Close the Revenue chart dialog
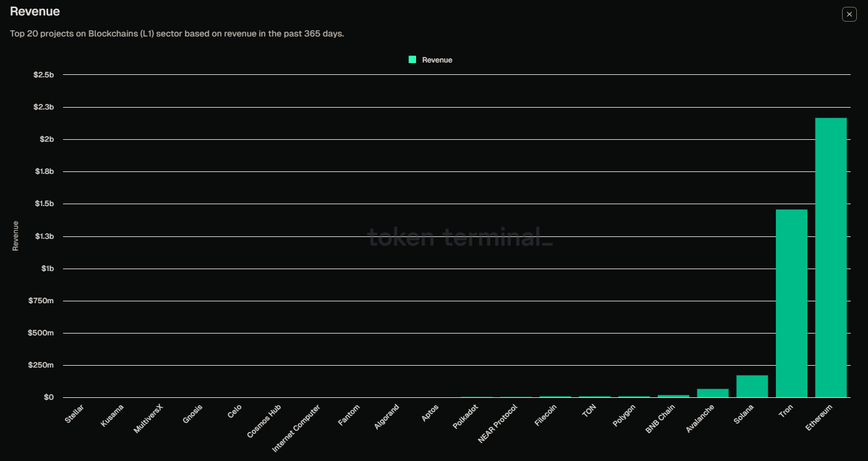868x461 pixels. point(849,14)
